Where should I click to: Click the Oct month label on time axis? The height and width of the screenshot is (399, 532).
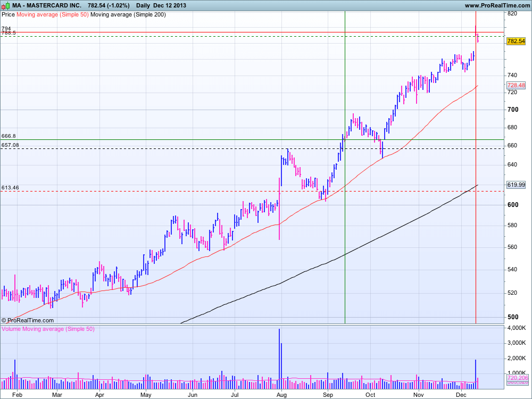click(370, 395)
